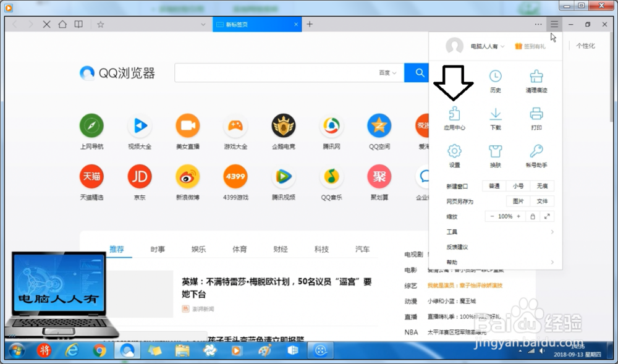Expand the 电脑人人有 account dropdown

click(x=488, y=46)
